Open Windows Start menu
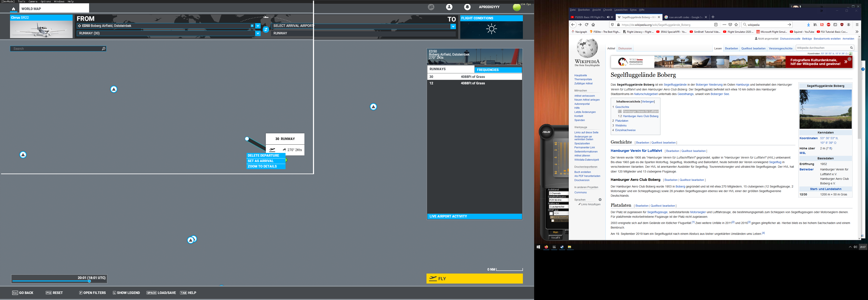 pos(538,247)
